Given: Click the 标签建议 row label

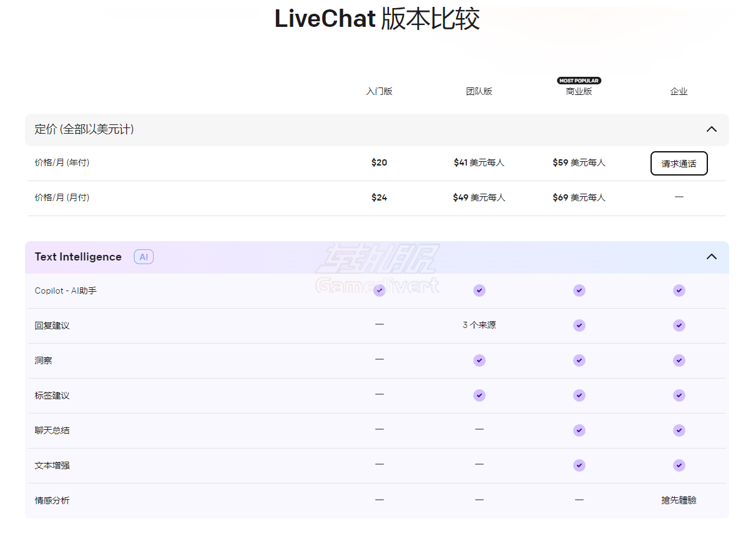Looking at the screenshot, I should pos(52,396).
